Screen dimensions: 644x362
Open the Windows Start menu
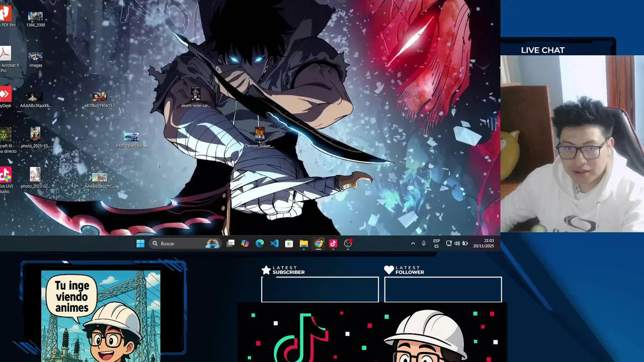(x=140, y=243)
